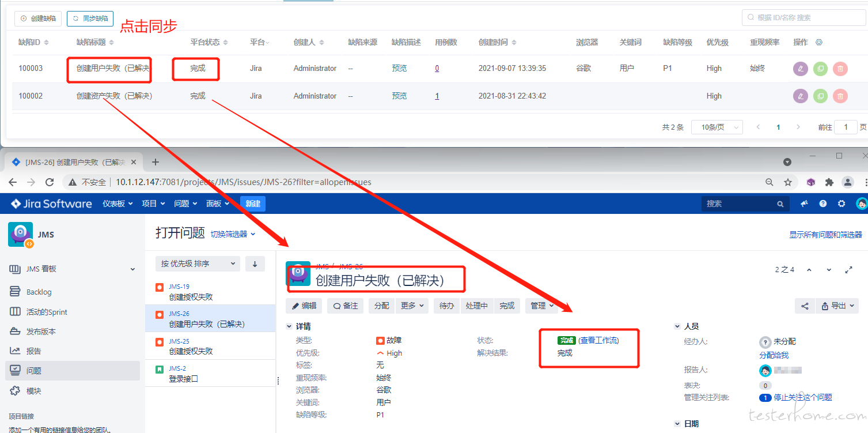Click the 备注 button
The width and height of the screenshot is (868, 433).
(x=345, y=306)
